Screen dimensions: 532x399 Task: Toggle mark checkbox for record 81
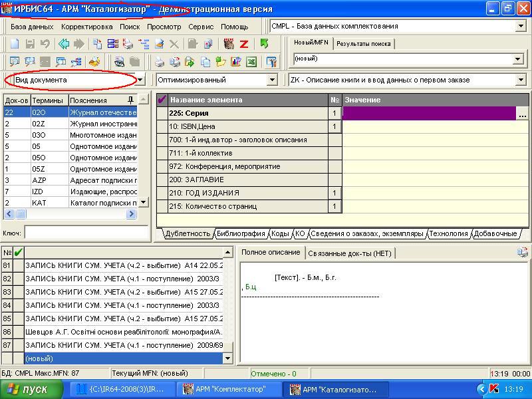click(x=19, y=265)
